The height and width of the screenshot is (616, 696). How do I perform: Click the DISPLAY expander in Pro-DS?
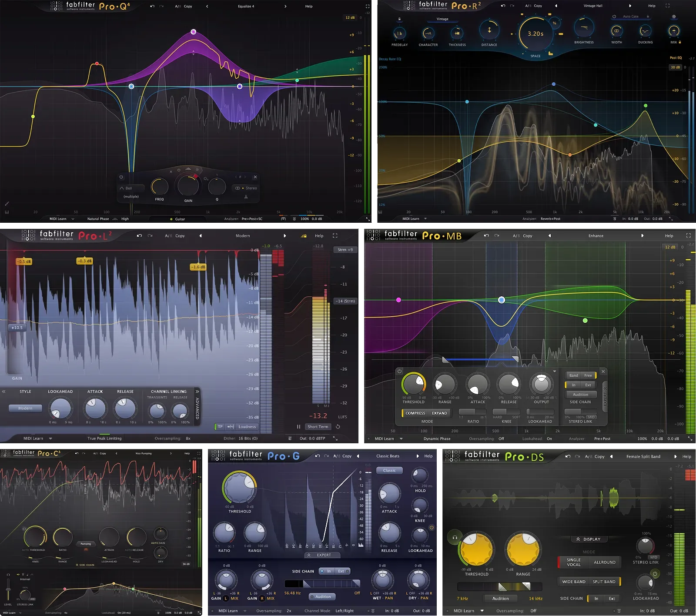(x=589, y=539)
